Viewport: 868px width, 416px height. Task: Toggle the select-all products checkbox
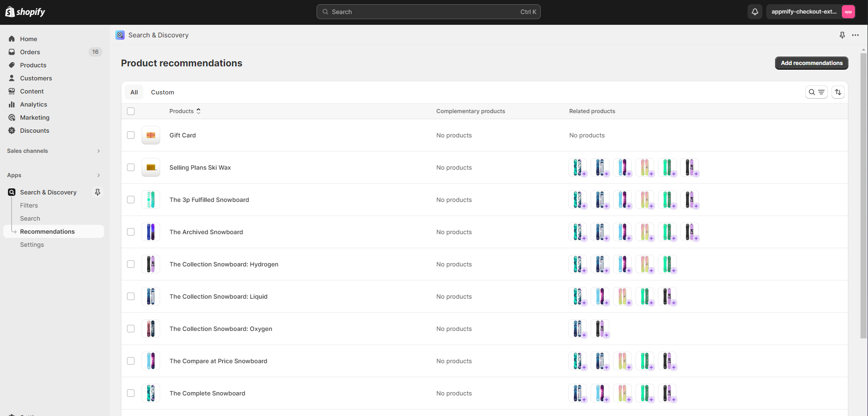(x=131, y=111)
